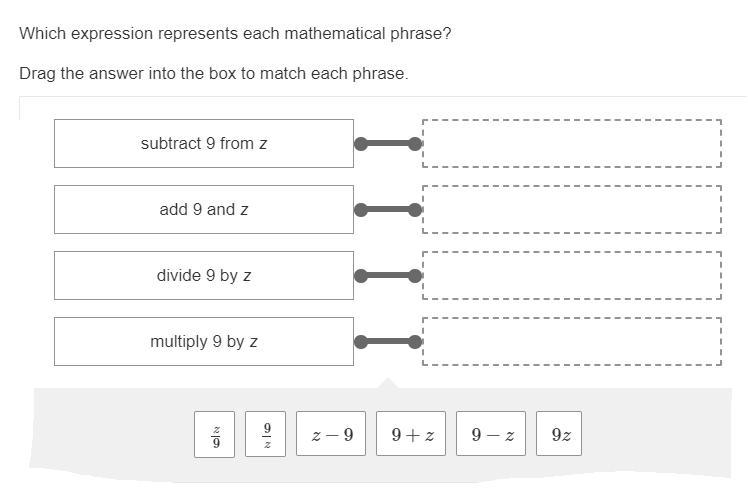Click the connector next to "multiply 9 by z"

click(389, 342)
